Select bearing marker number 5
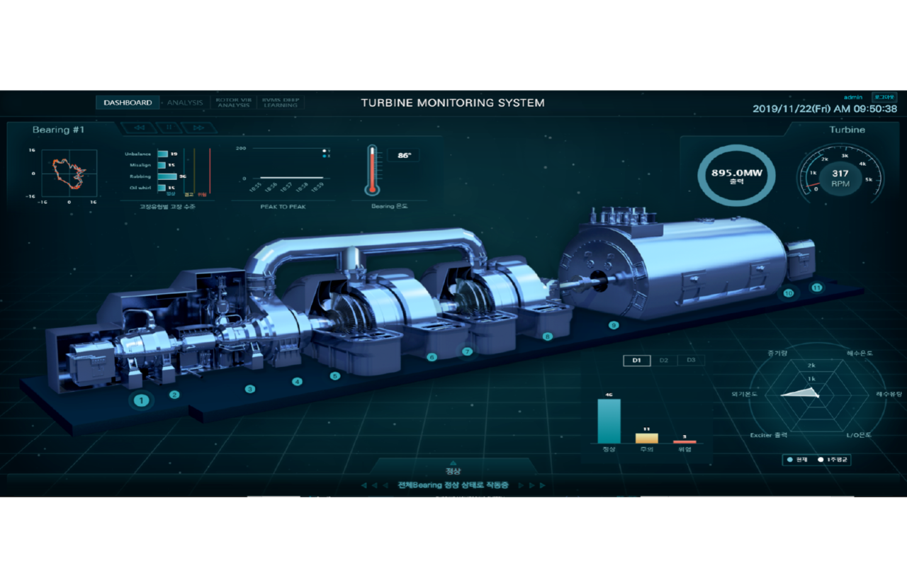 pos(335,376)
